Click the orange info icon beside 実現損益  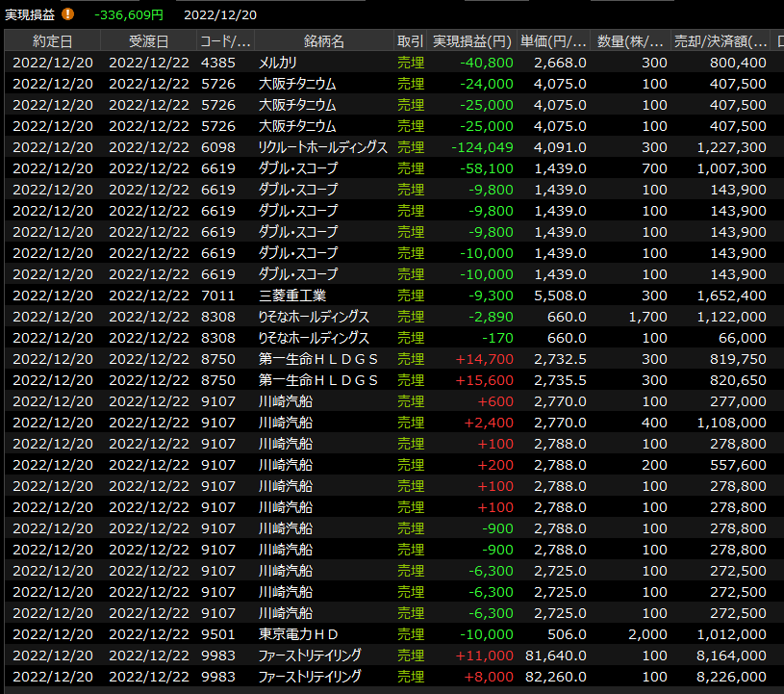click(67, 14)
